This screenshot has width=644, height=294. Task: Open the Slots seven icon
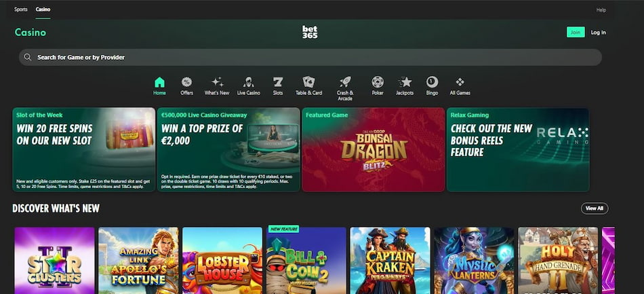pos(278,82)
